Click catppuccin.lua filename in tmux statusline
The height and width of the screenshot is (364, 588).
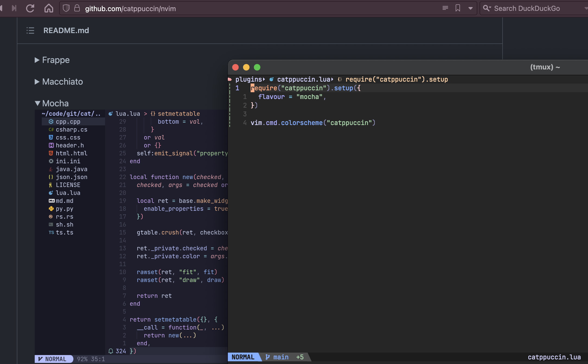[554, 357]
